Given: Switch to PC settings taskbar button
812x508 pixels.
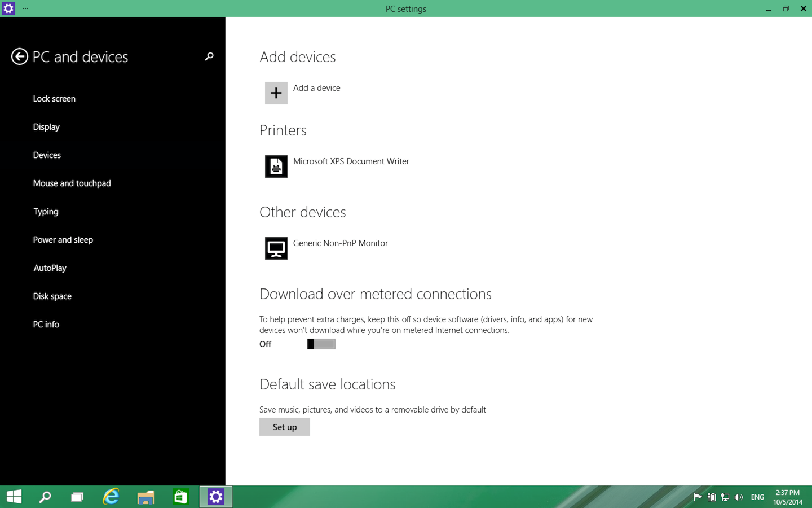Looking at the screenshot, I should point(216,497).
